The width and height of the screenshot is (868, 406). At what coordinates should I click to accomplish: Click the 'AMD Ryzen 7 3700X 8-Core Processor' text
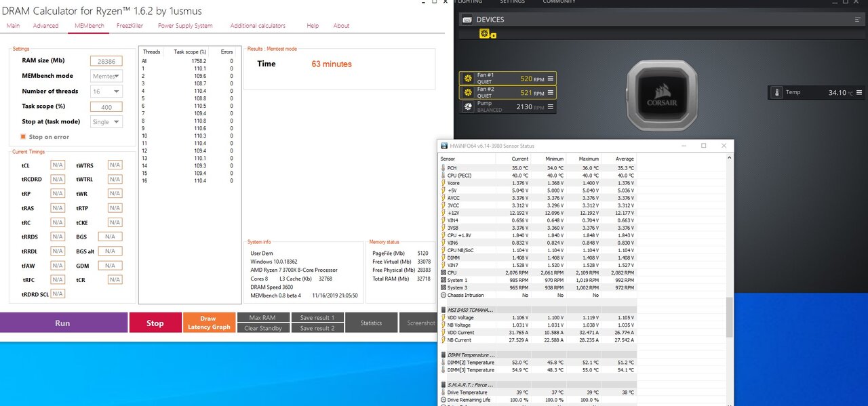pyautogui.click(x=294, y=270)
